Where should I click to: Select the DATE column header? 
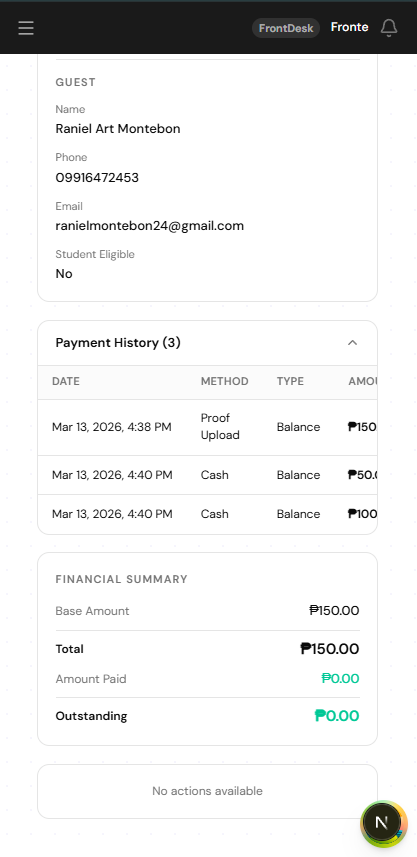click(x=66, y=381)
